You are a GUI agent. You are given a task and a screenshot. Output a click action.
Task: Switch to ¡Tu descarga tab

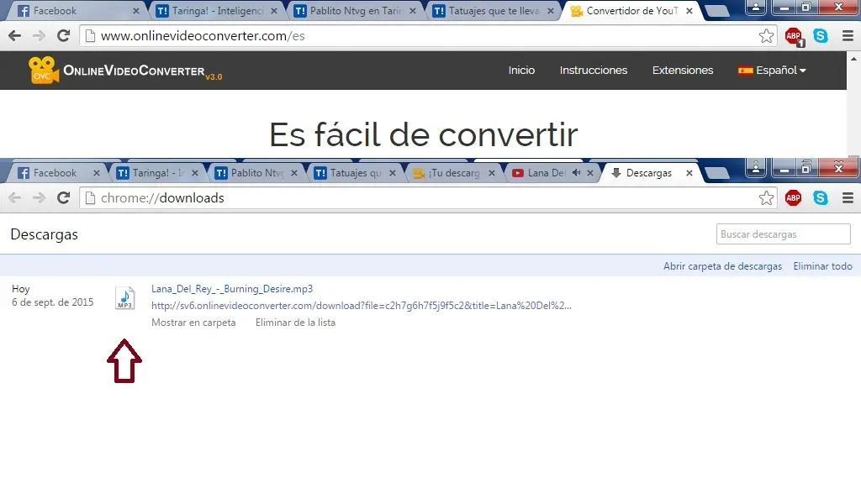[453, 173]
